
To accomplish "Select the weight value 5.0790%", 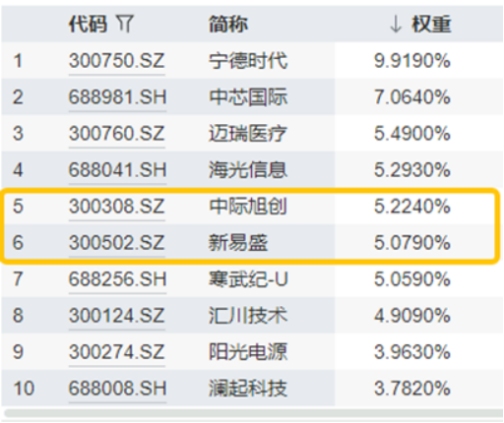I will (412, 243).
